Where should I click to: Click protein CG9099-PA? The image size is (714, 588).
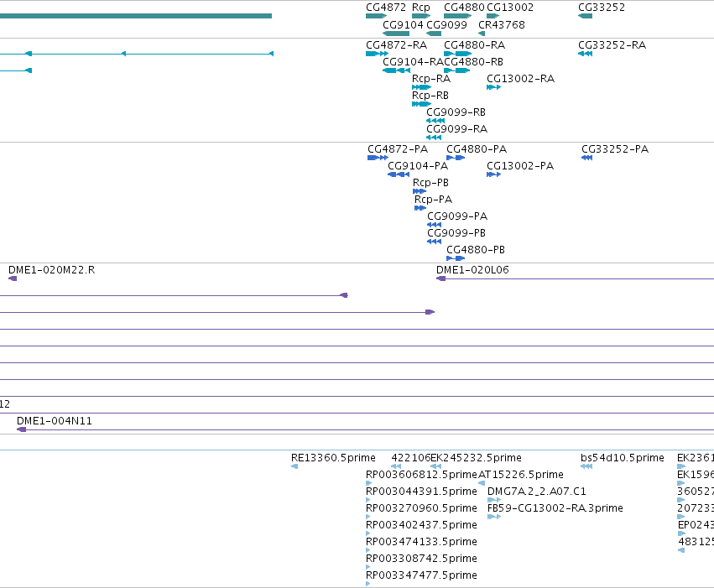(x=457, y=216)
